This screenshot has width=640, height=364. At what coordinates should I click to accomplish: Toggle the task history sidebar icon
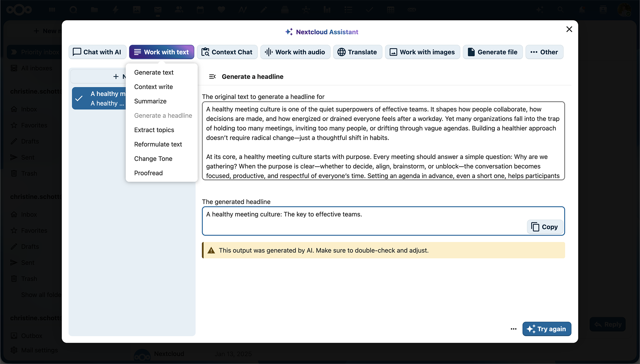coord(212,77)
